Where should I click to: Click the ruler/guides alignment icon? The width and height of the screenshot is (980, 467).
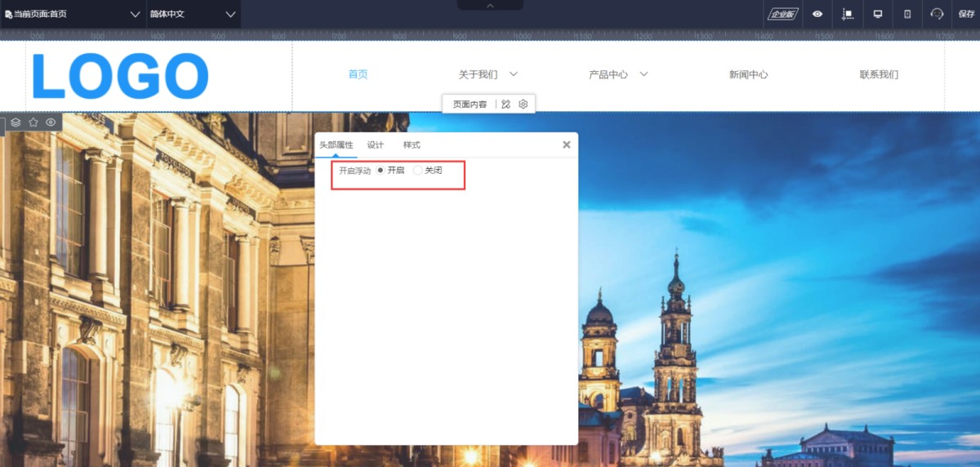tap(848, 14)
